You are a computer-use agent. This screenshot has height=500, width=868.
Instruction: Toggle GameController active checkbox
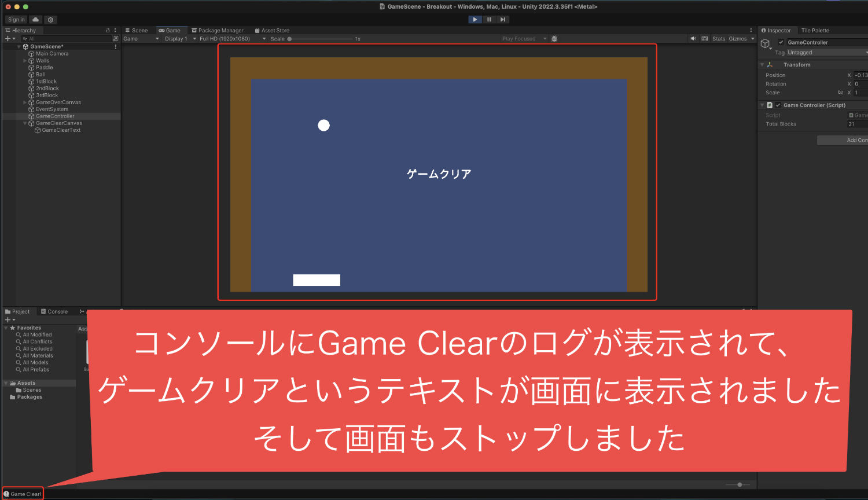click(x=781, y=42)
